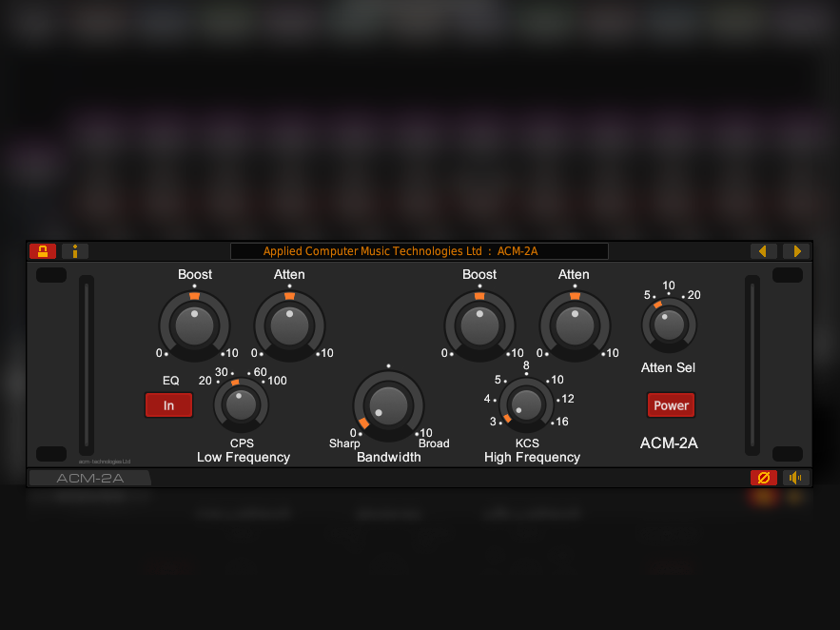The image size is (840, 630).
Task: Click the ACM-2A tab at bottom left
Action: [89, 478]
